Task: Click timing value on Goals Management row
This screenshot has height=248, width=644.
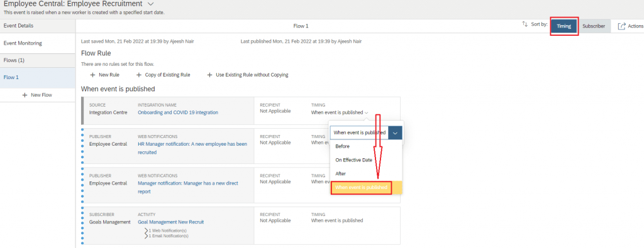Action: click(x=337, y=220)
